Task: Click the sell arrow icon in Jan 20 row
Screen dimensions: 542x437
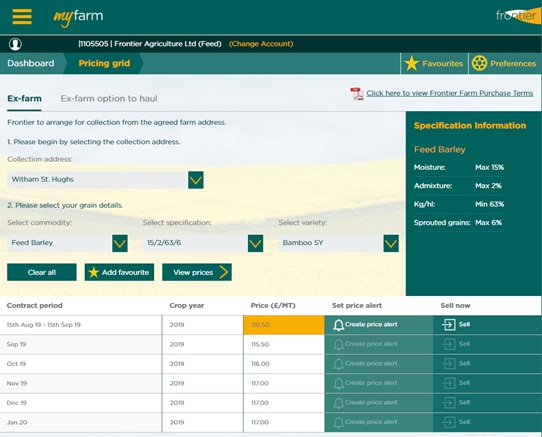Action: 448,422
